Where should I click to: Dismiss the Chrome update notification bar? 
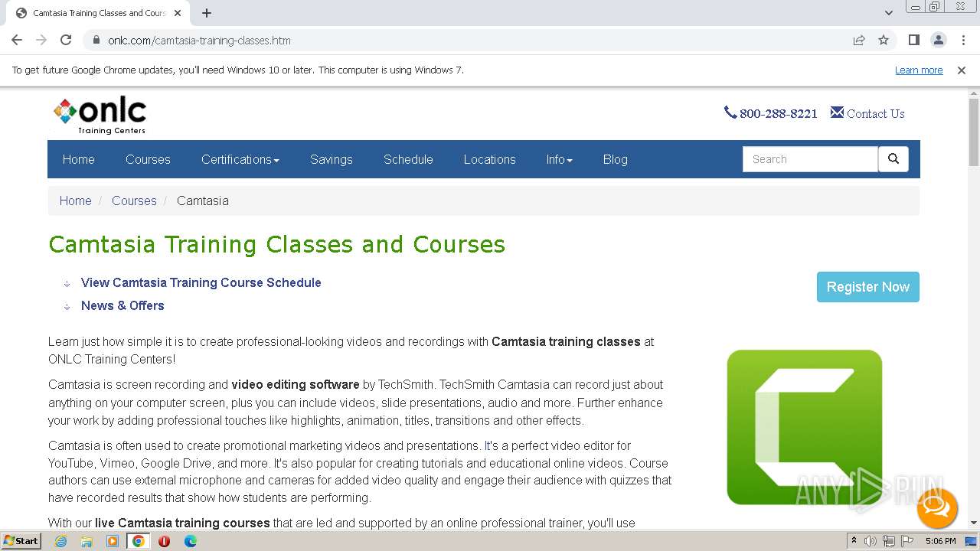coord(962,70)
